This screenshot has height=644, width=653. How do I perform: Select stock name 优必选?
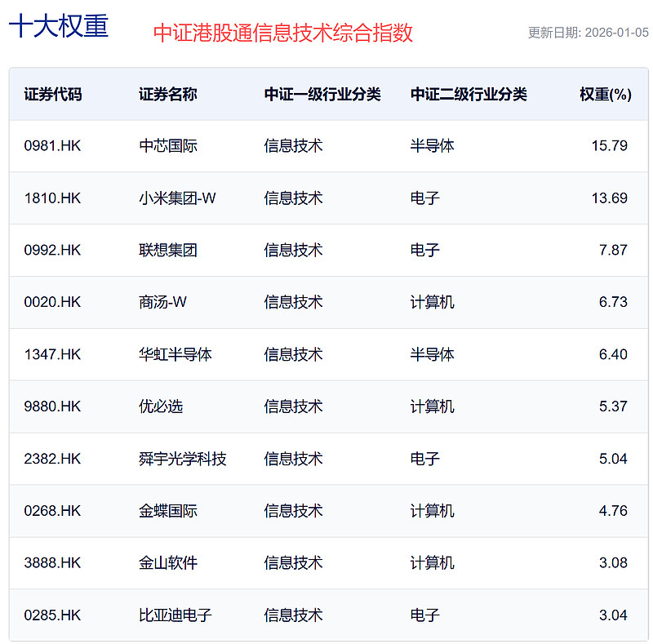click(161, 406)
